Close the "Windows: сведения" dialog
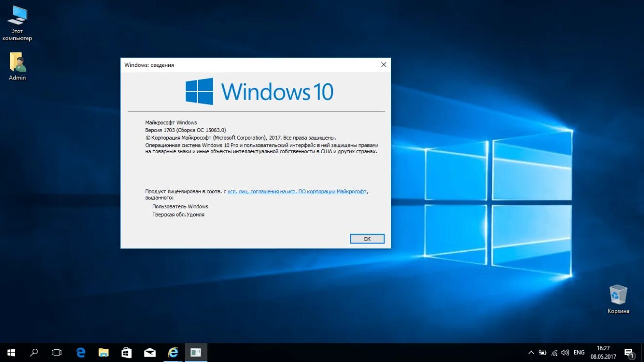644x362 pixels. (x=383, y=64)
